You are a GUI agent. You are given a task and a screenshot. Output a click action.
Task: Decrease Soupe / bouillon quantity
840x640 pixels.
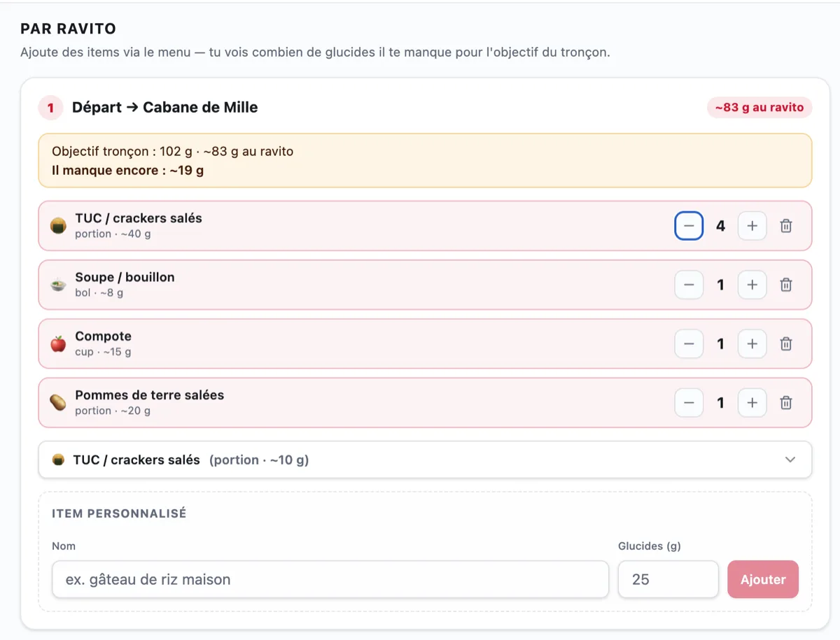coord(689,285)
